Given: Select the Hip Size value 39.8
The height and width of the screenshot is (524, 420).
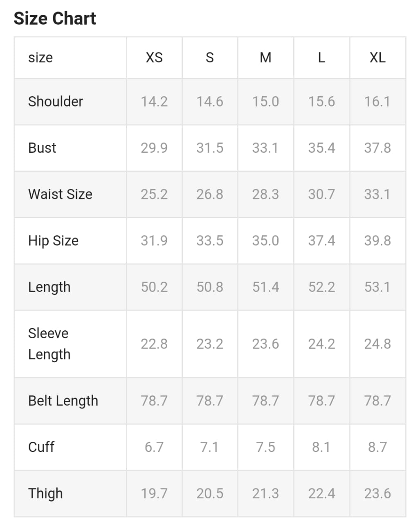Looking at the screenshot, I should pos(377,241).
